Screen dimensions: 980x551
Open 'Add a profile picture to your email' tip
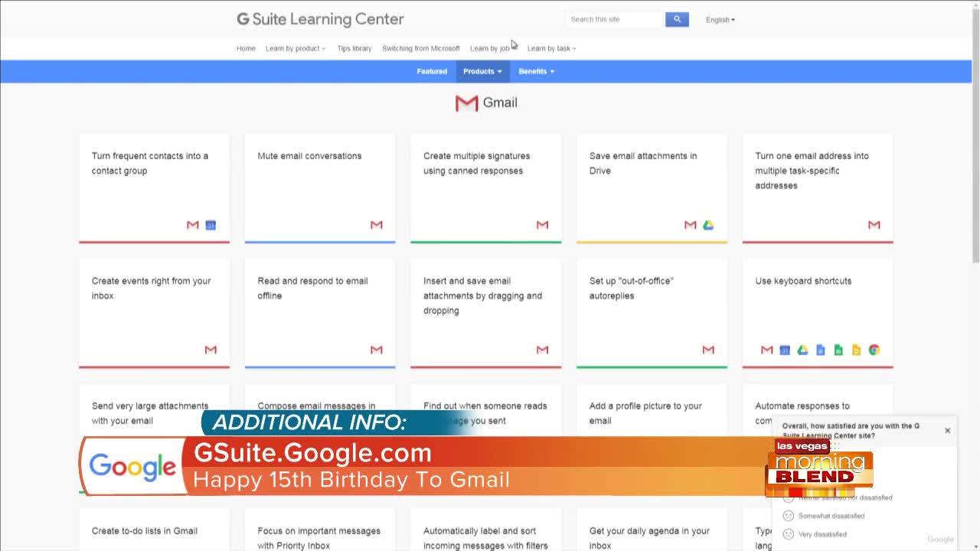pyautogui.click(x=645, y=413)
